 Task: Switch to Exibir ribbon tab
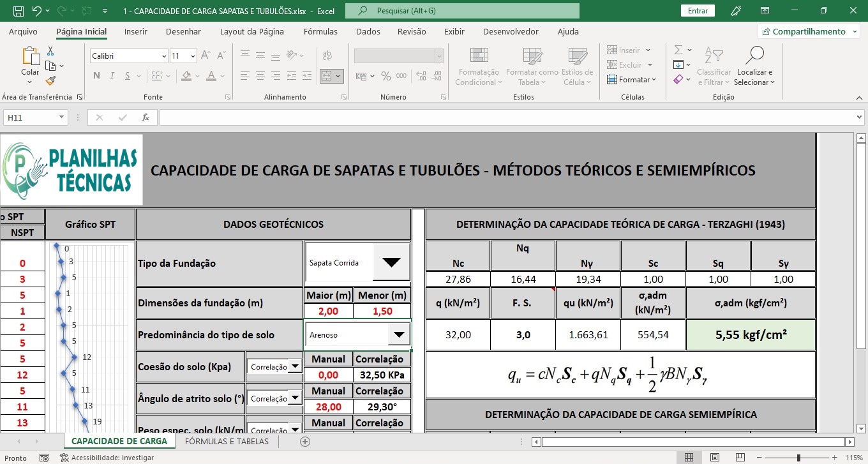(454, 31)
